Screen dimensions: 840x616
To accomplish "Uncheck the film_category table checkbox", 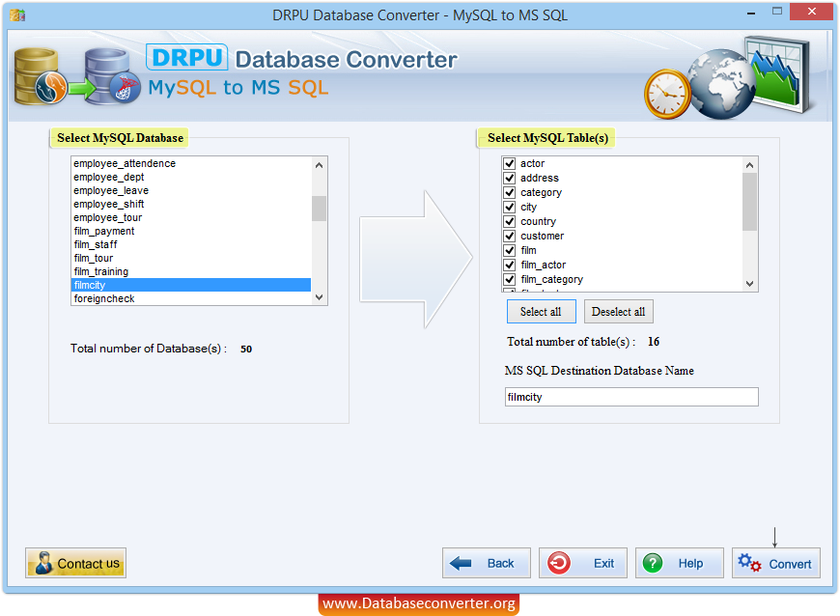I will [x=510, y=279].
